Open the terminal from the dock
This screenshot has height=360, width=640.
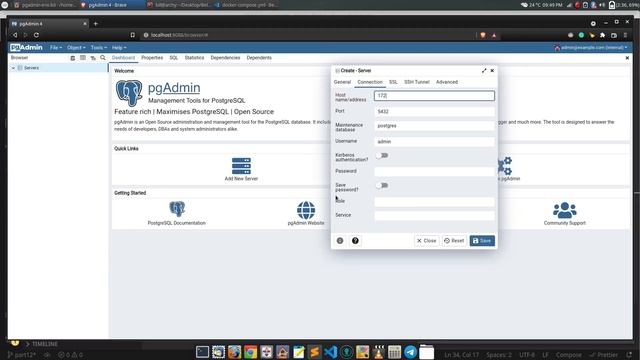click(x=202, y=352)
